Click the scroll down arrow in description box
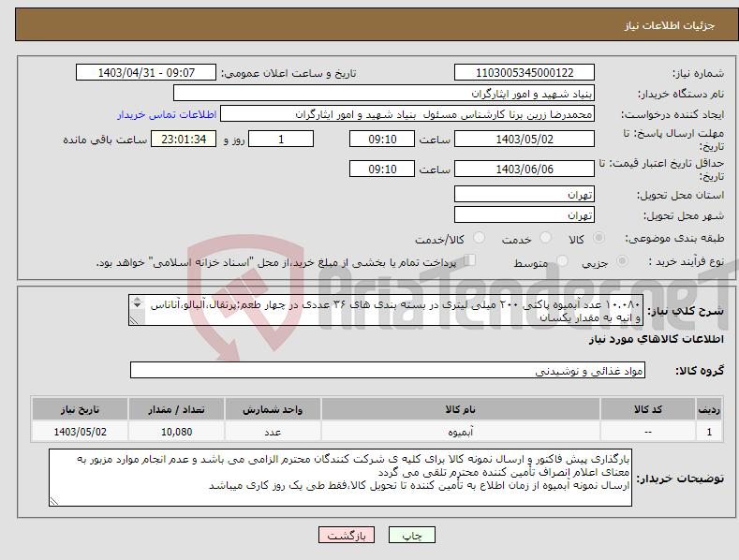Viewport: 739px width, 560px height. coord(137,305)
